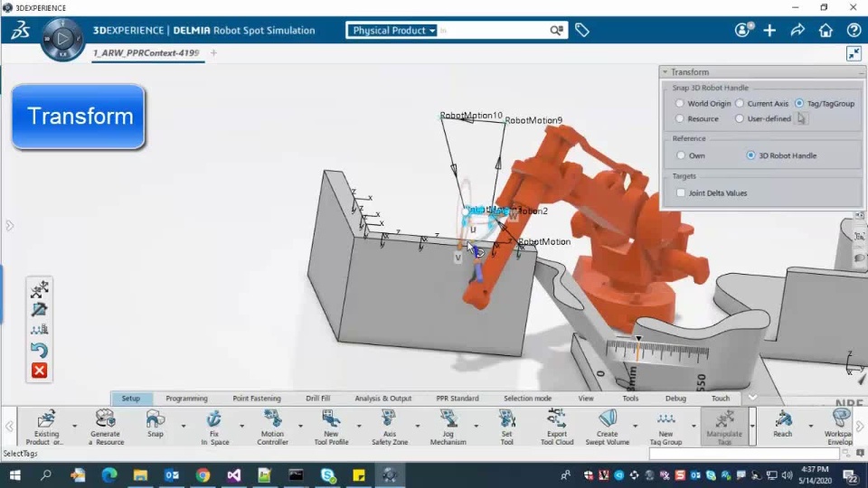Click the New Tool Profile icon
The height and width of the screenshot is (488, 868).
pyautogui.click(x=331, y=427)
